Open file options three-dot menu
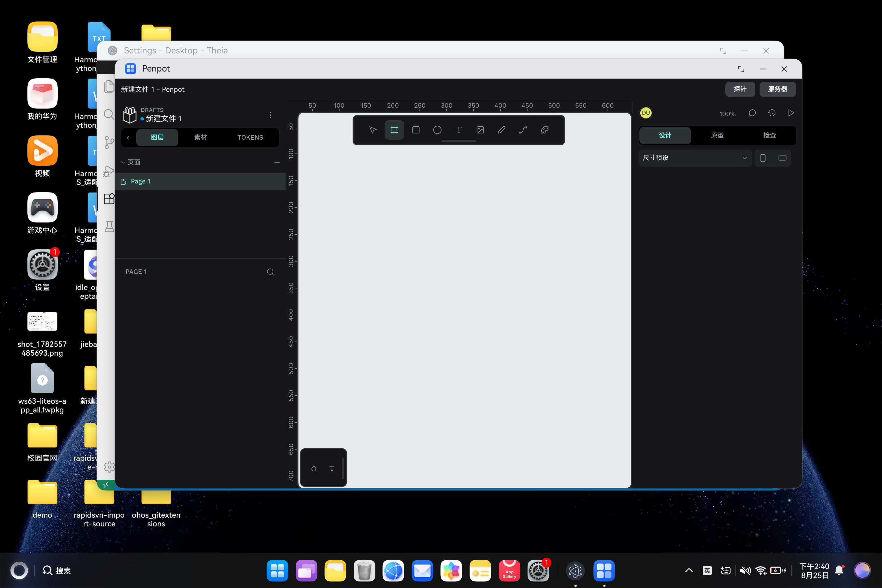Screen dimensions: 882x588 [270, 115]
